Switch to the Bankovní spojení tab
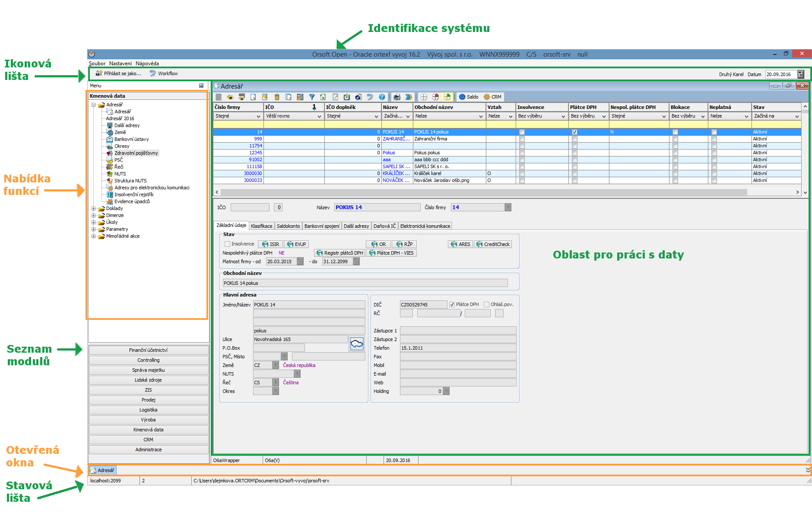Viewport: 812px width, 523px height. [x=322, y=226]
